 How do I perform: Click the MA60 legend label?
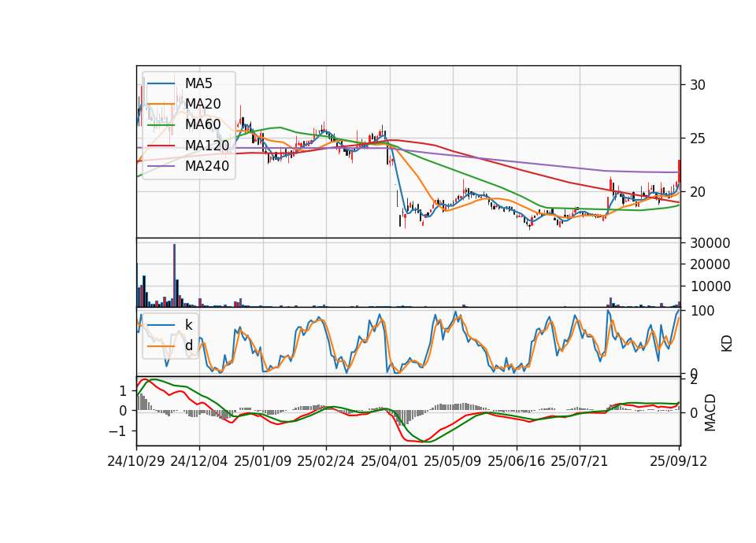pos(202,125)
